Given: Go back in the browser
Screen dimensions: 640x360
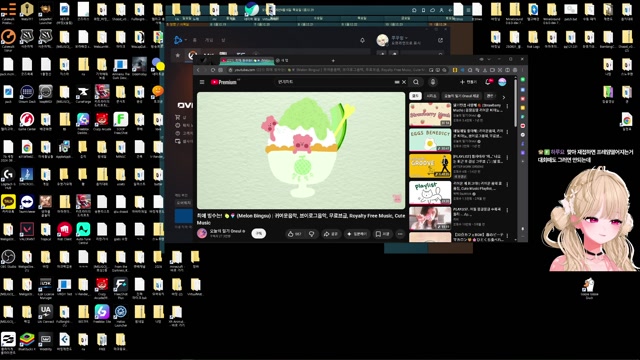Looking at the screenshot, I should [198, 70].
